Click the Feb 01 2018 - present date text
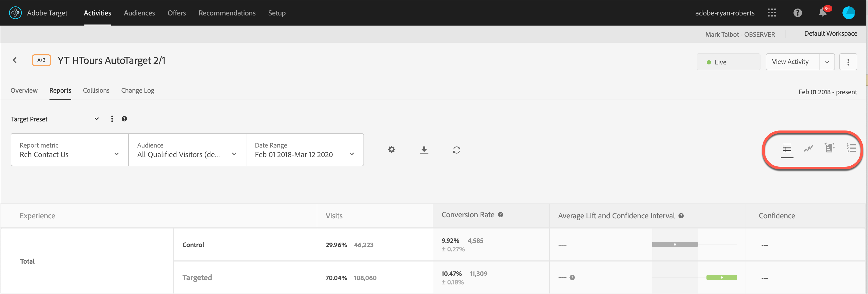The image size is (868, 294). [x=828, y=92]
